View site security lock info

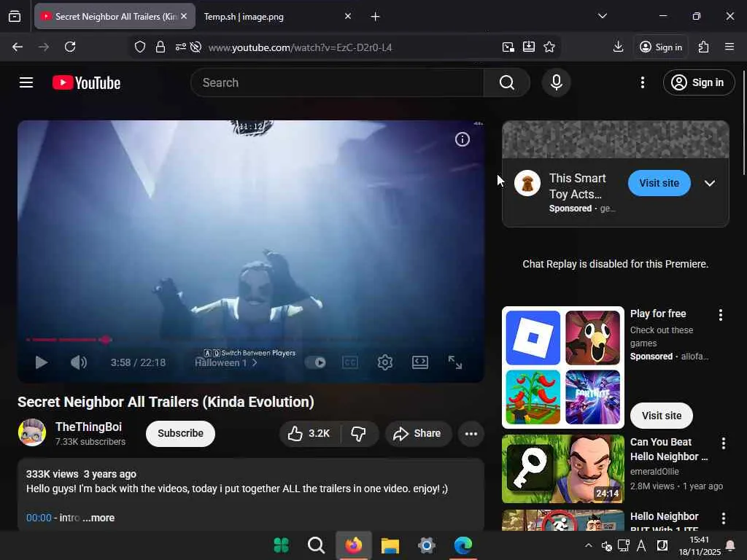[160, 47]
